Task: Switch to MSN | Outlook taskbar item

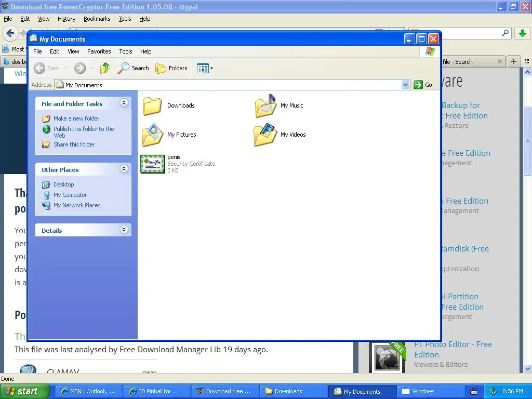Action: [x=88, y=392]
